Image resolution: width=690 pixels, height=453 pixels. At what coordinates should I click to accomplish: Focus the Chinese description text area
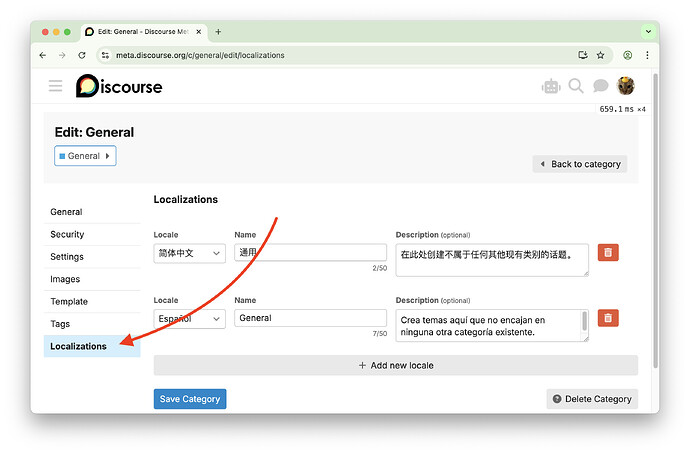tap(492, 260)
